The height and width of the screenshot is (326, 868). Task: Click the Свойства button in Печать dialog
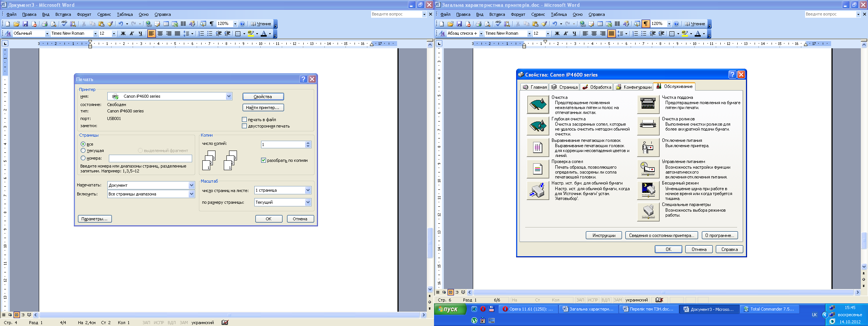click(263, 97)
